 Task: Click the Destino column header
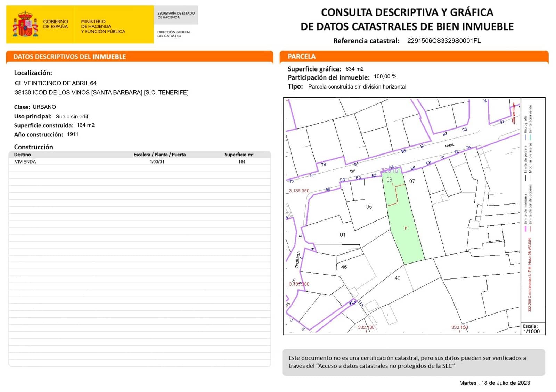click(23, 155)
